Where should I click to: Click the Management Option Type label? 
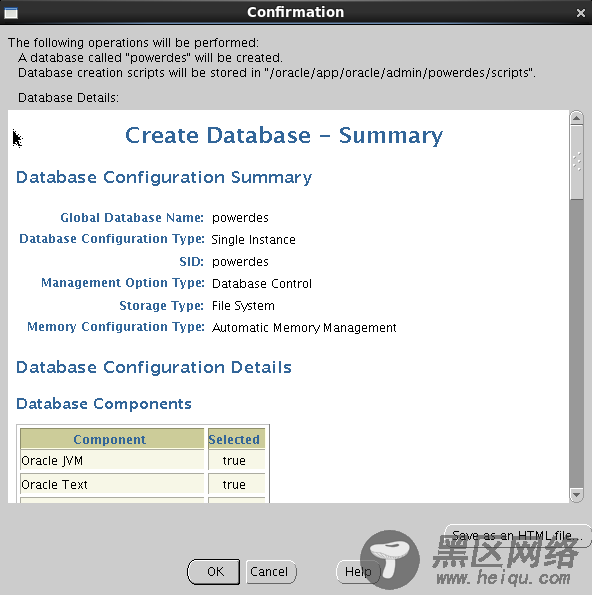123,283
